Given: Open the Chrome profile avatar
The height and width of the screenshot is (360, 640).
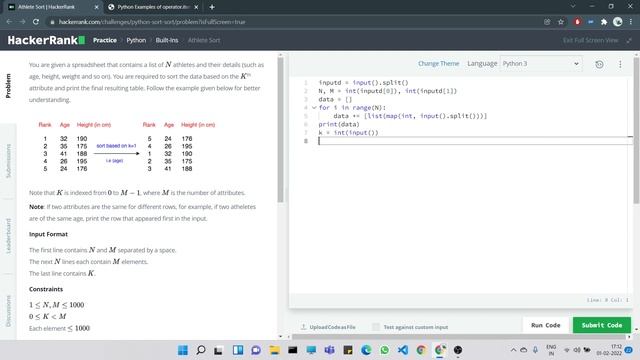Looking at the screenshot, I should pos(618,22).
